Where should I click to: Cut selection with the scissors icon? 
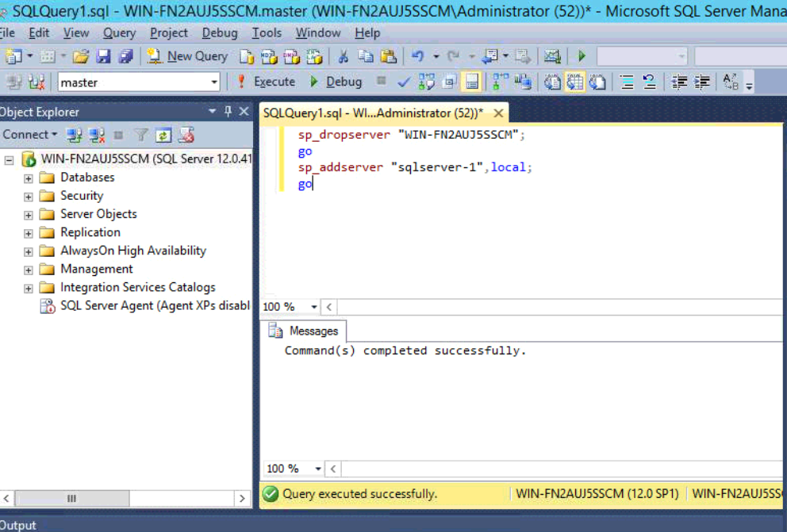(344, 56)
